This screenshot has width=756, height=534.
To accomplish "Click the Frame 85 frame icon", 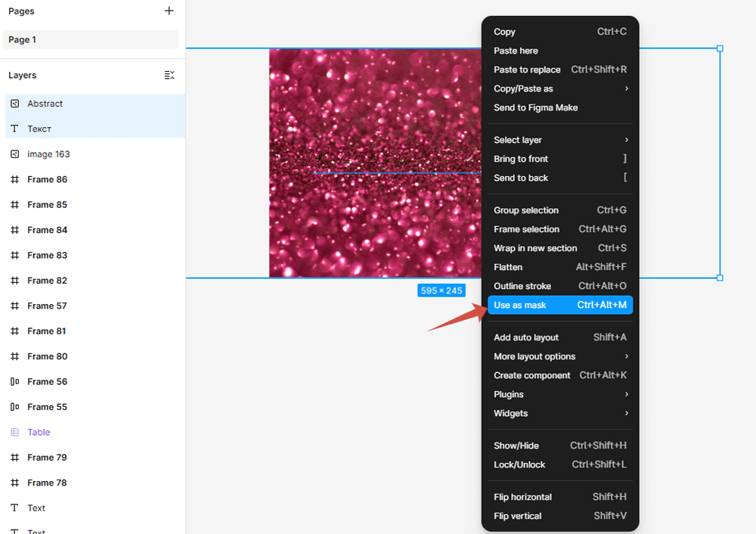I will (15, 204).
